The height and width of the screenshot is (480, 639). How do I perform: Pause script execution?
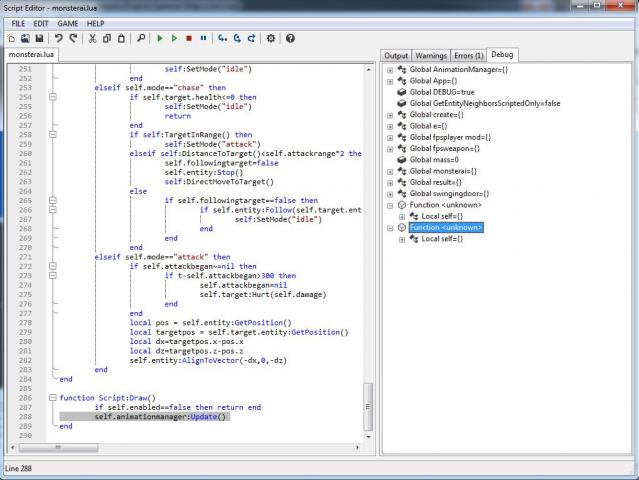[x=204, y=38]
